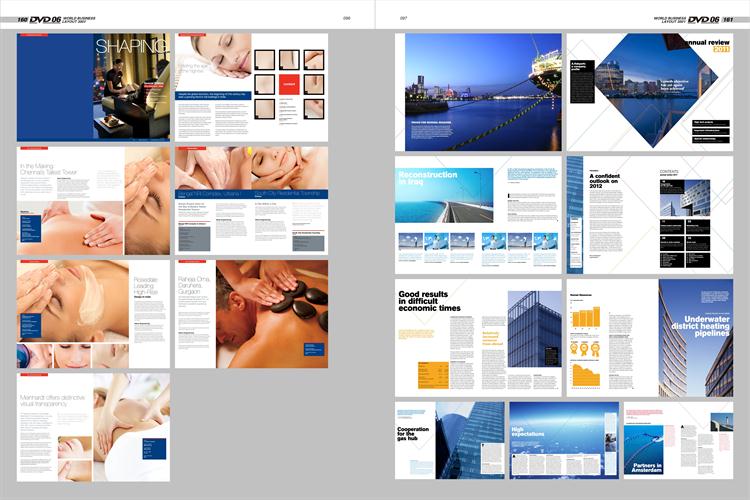Open 'Good results in difficult economic times' spread
Viewport: 750px width, 500px height.
[478, 337]
